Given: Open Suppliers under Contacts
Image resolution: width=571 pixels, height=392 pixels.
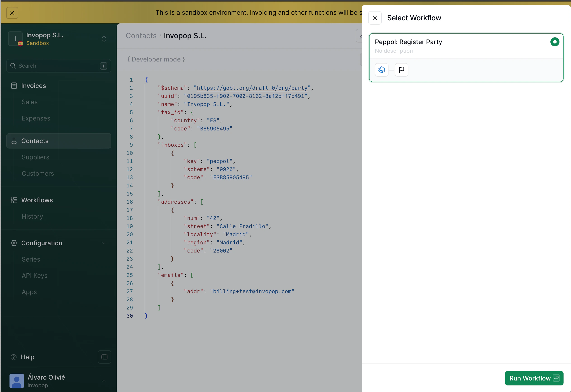Looking at the screenshot, I should pos(35,157).
